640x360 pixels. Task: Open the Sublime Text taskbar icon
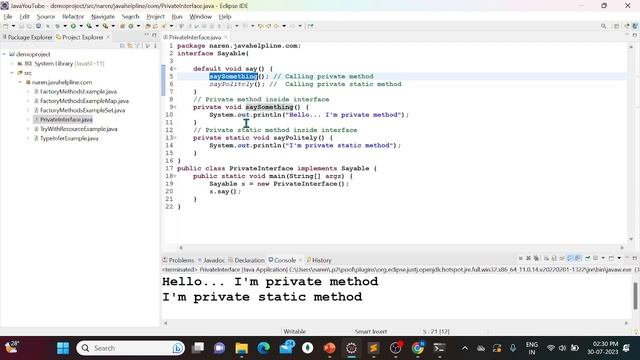[373, 348]
